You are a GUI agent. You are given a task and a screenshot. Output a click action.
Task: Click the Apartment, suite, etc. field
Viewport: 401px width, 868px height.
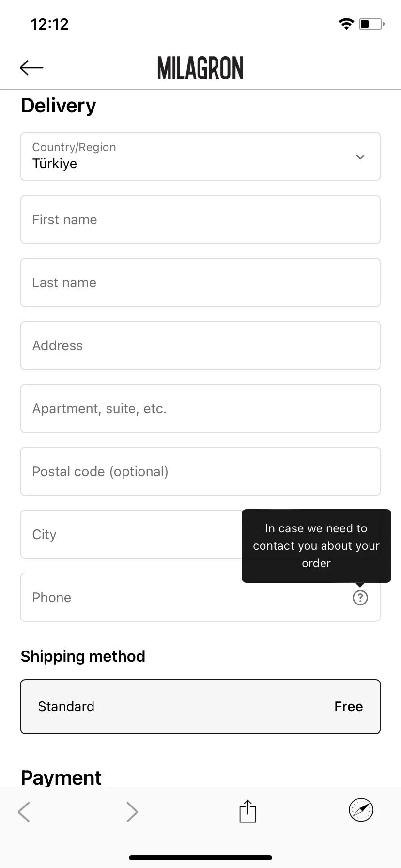pos(200,408)
